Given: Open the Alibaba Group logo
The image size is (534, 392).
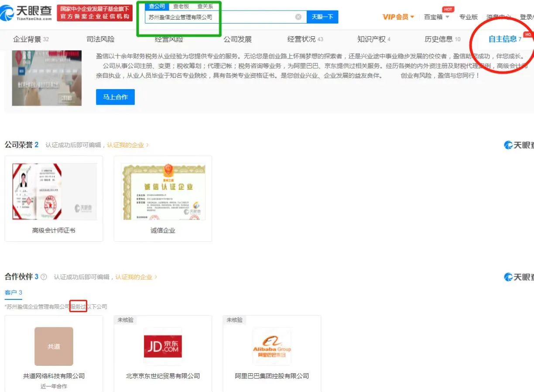Looking at the screenshot, I should pos(272,346).
